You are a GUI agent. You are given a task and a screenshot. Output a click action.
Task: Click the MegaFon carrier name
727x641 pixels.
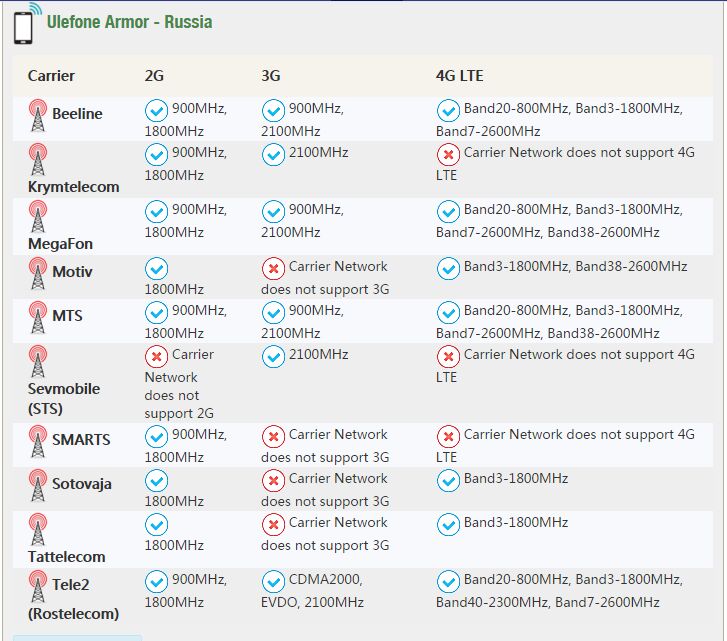[x=60, y=244]
